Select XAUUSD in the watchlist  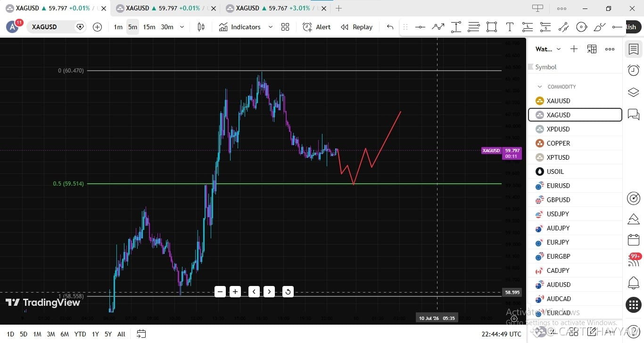[575, 101]
